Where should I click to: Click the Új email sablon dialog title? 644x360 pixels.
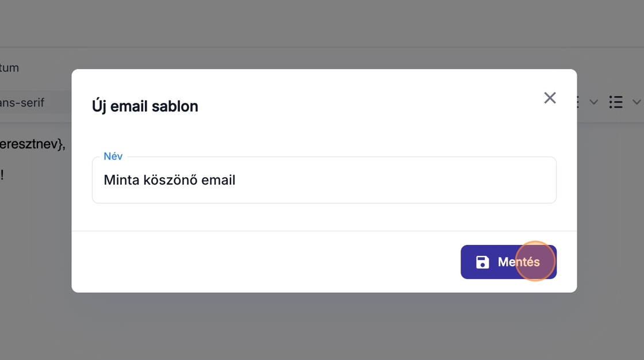click(145, 106)
